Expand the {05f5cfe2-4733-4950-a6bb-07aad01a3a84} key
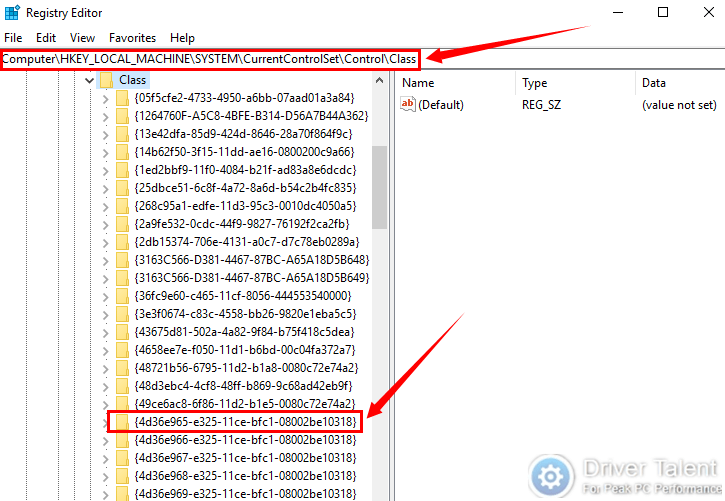Viewport: 725px width, 501px height. (105, 99)
